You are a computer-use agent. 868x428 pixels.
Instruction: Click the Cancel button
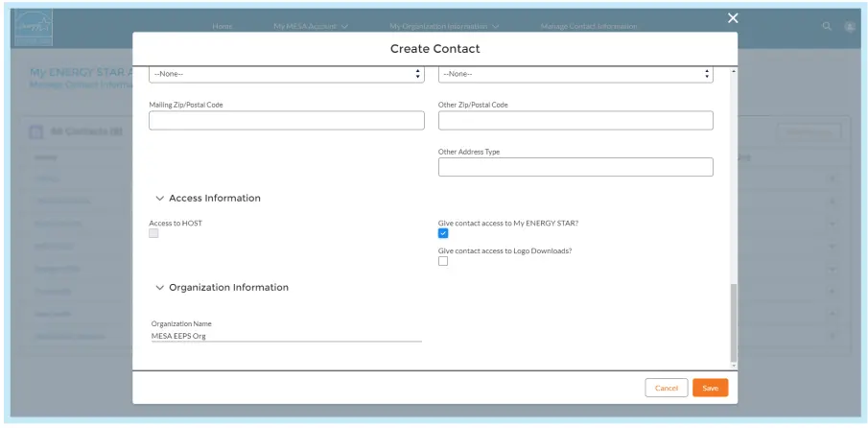coord(667,388)
